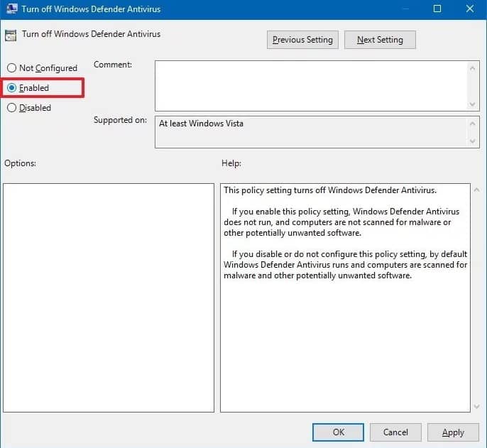Image resolution: width=487 pixels, height=448 pixels.
Task: Click the policy setting icon beside heading
Action: (x=11, y=35)
